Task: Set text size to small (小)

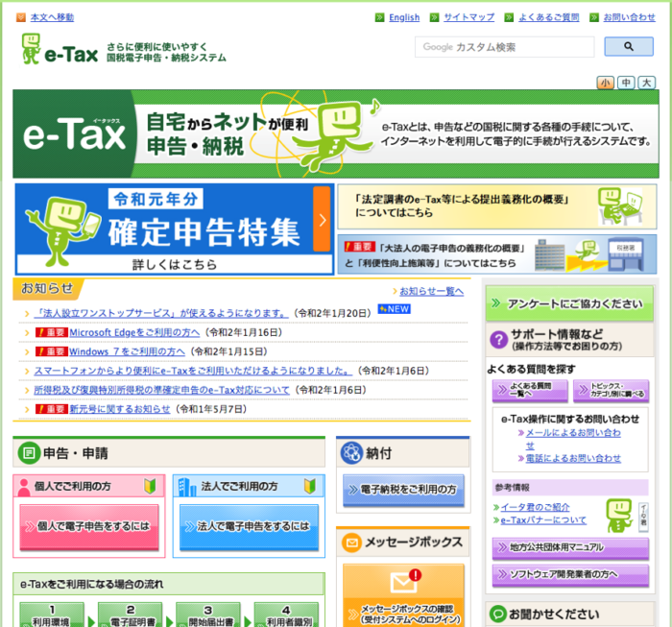Action: pyautogui.click(x=605, y=83)
